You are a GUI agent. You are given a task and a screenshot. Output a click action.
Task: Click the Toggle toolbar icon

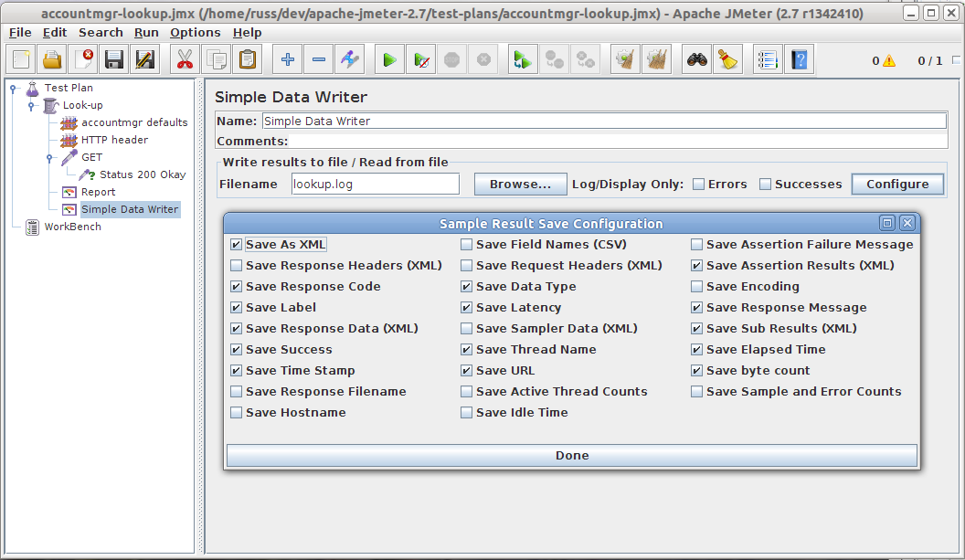click(350, 59)
